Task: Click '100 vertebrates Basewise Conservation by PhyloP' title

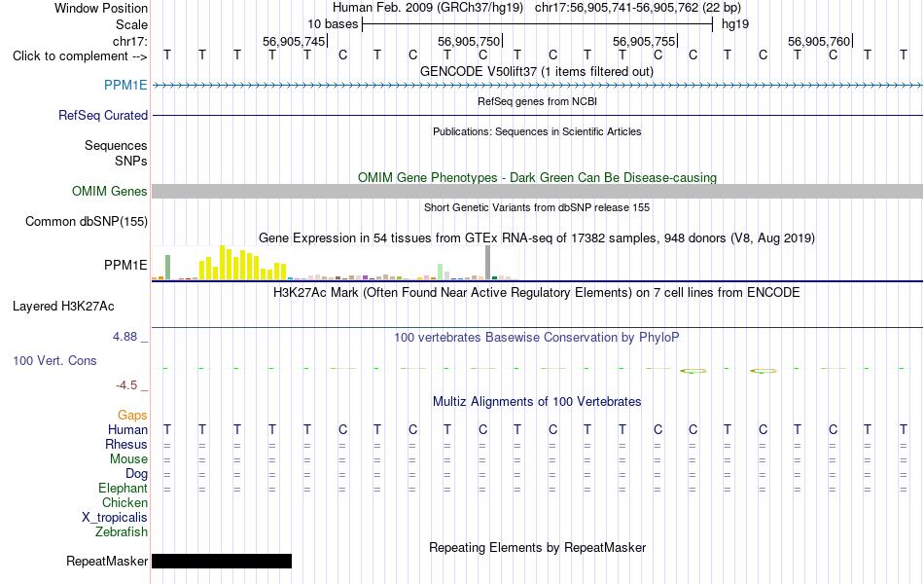Action: click(x=537, y=338)
